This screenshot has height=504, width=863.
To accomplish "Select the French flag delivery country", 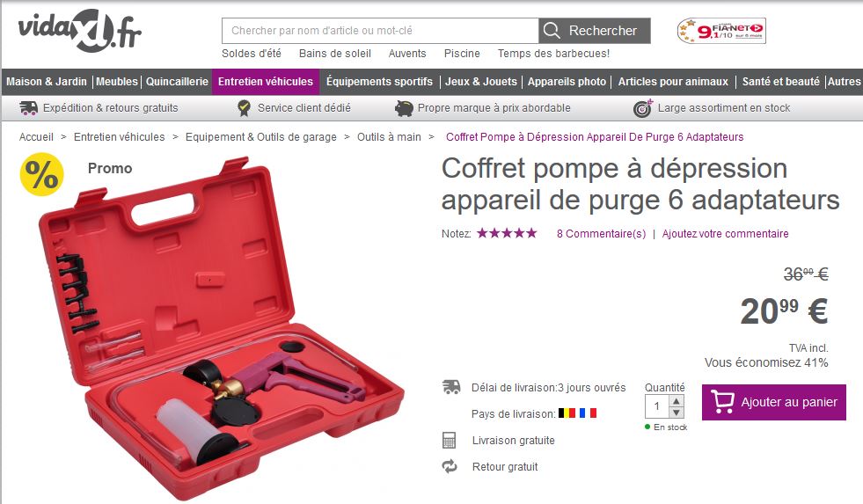I will tap(588, 413).
